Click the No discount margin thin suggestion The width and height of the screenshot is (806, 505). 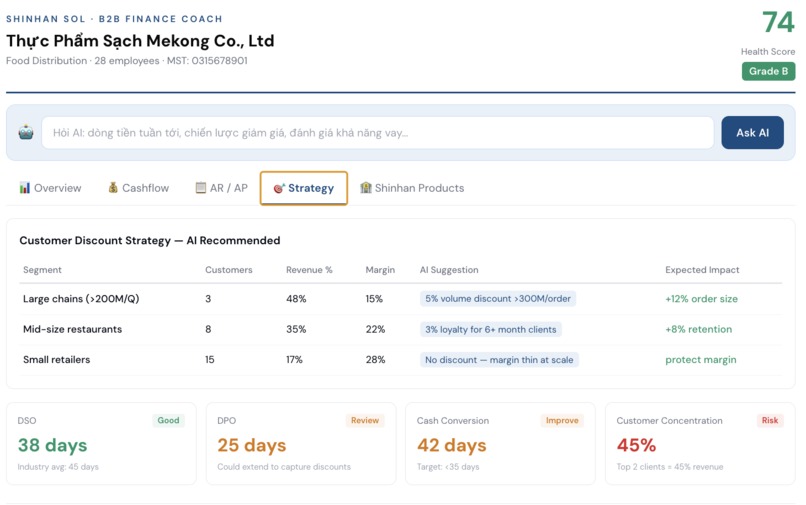click(499, 359)
